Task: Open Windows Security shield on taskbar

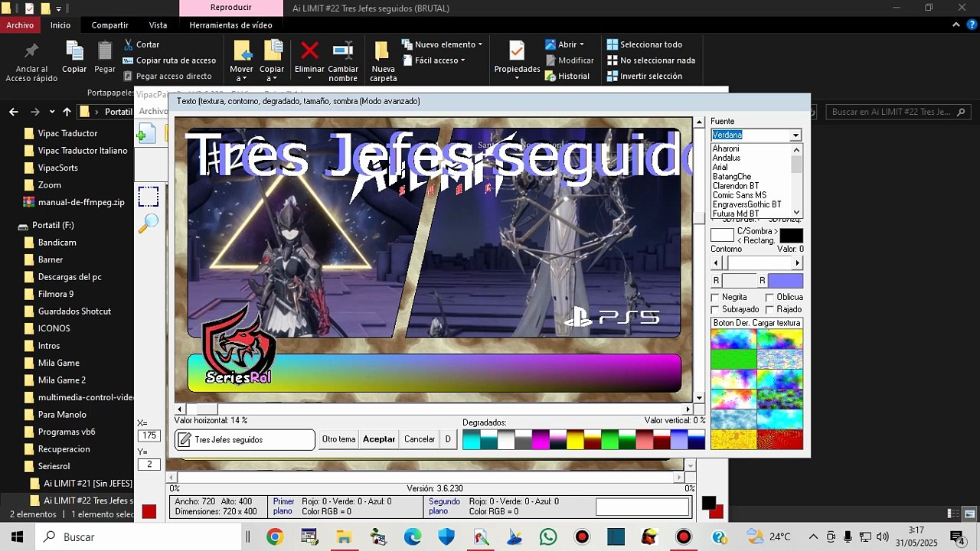Action: (x=446, y=536)
